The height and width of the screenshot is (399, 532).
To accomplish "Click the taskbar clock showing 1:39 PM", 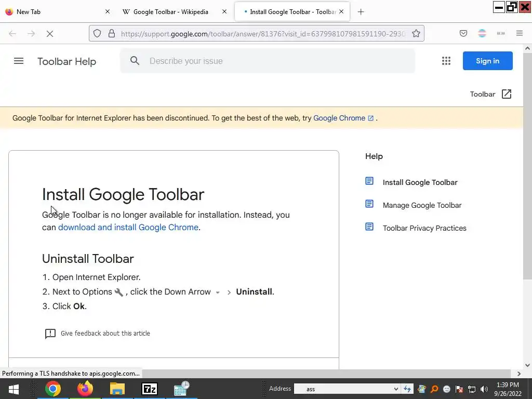I will [x=508, y=389].
